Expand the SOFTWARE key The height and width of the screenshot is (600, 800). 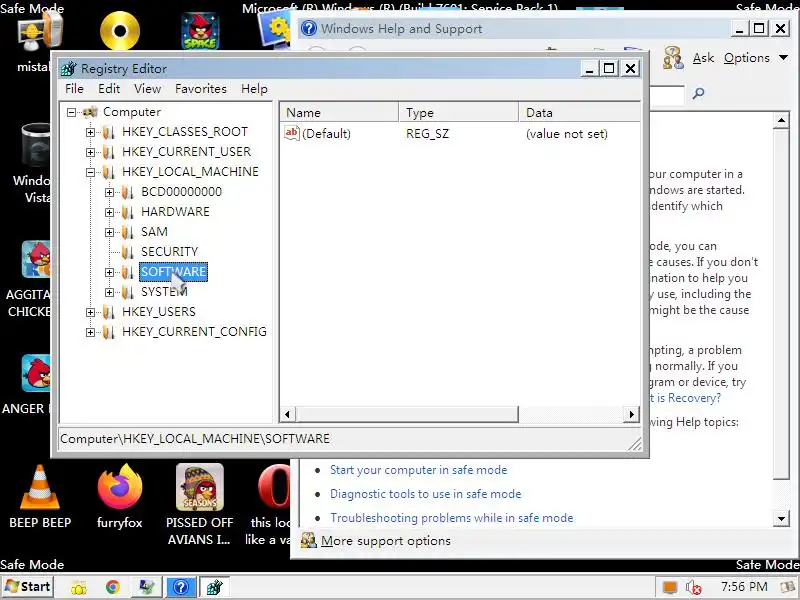point(109,272)
